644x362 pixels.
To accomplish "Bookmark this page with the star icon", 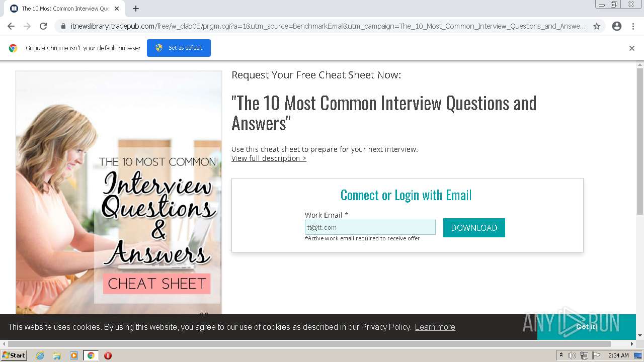I will click(597, 26).
